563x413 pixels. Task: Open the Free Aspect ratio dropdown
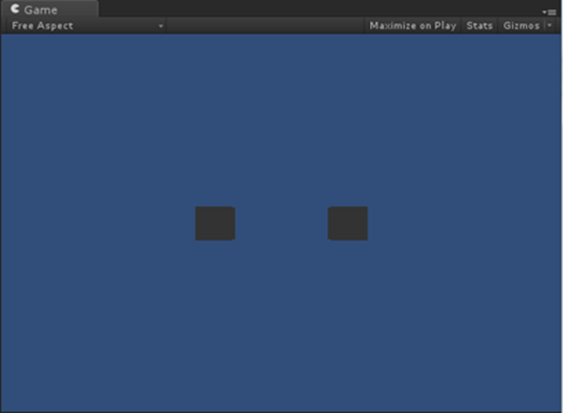click(86, 26)
